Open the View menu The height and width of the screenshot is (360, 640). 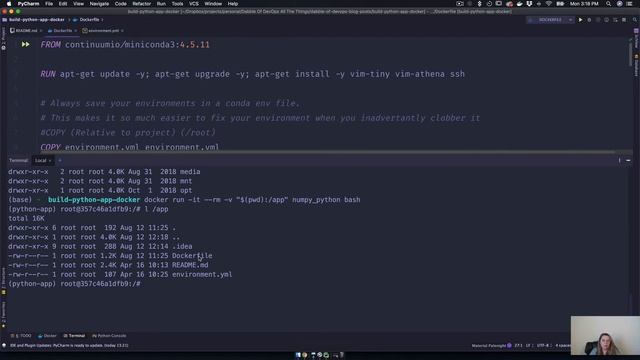78,4
